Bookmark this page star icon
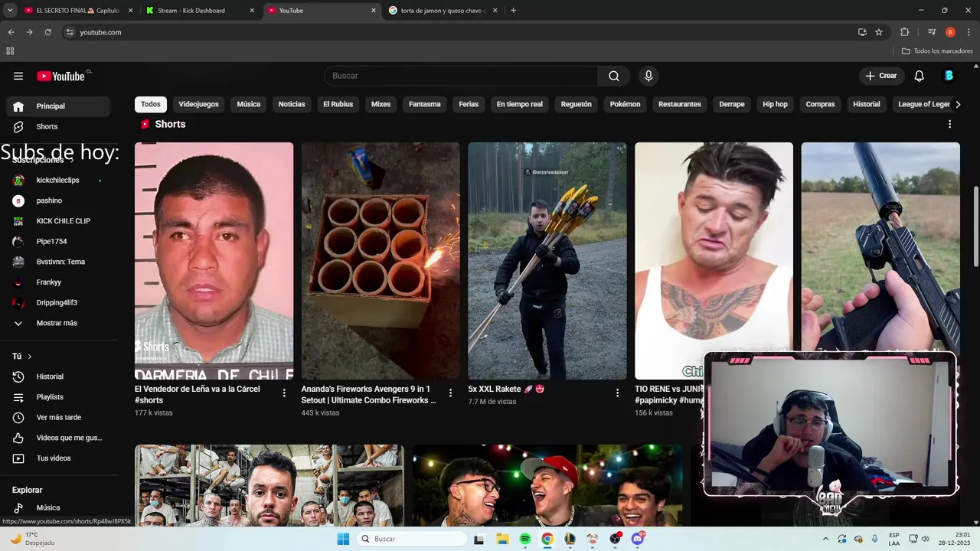Screen dimensions: 980x551 tap(879, 32)
